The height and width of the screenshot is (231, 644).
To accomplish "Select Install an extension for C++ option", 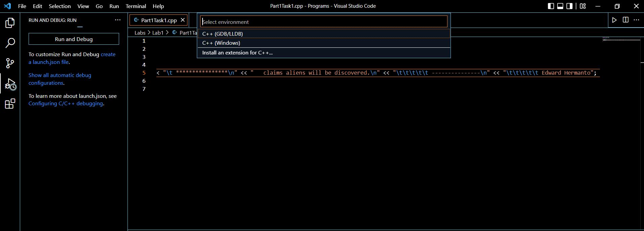I will coord(324,52).
